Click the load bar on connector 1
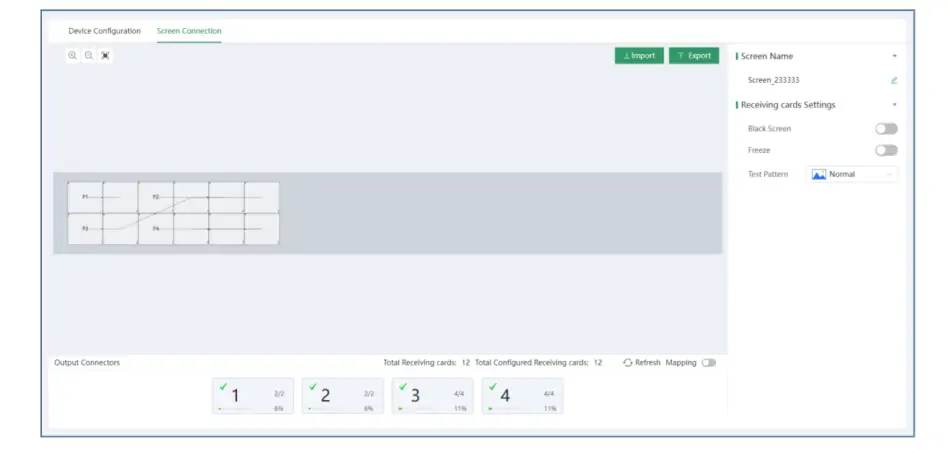Screen dimensions: 948x449 coord(236,409)
